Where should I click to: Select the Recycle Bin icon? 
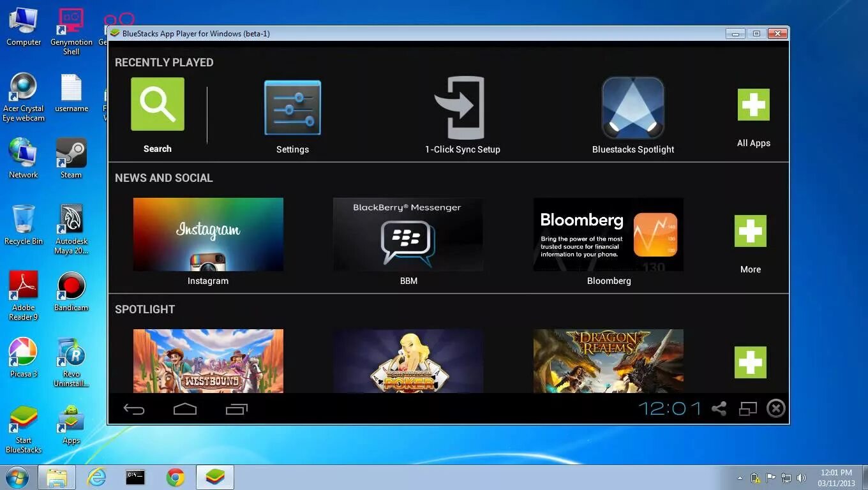[x=24, y=225]
